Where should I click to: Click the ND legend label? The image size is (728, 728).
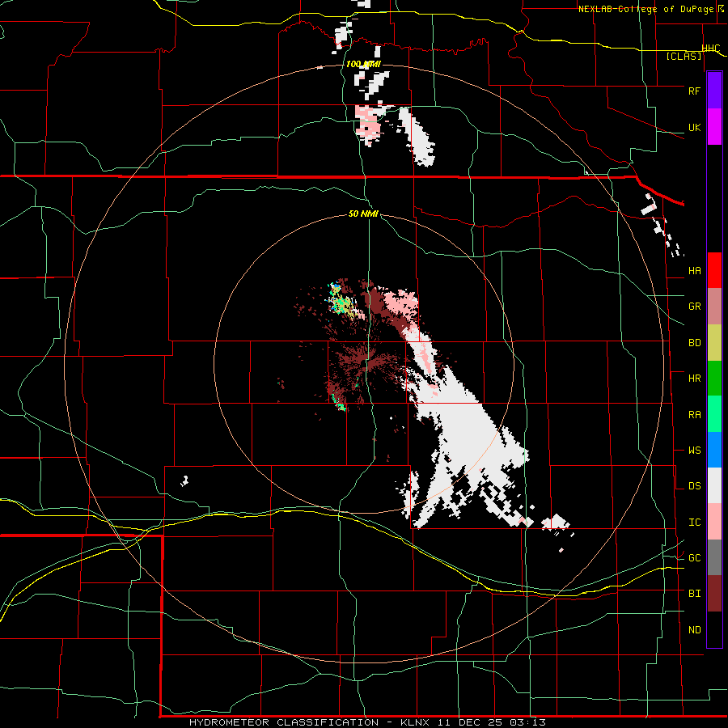[x=694, y=630]
